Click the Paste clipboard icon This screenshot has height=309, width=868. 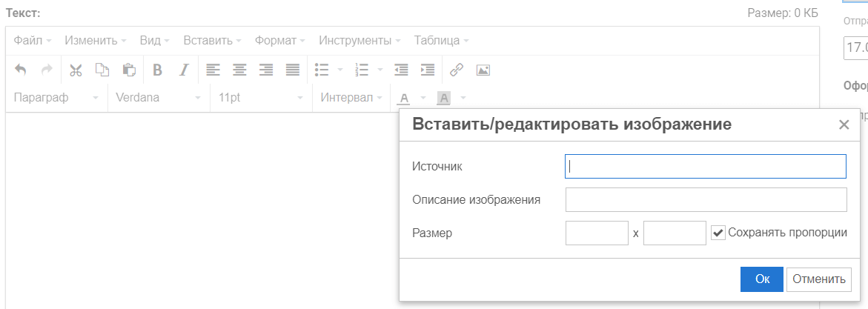coord(129,70)
